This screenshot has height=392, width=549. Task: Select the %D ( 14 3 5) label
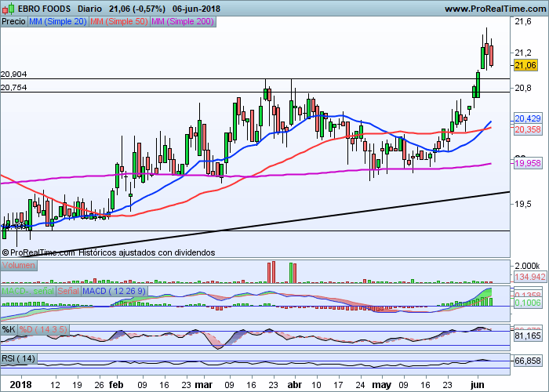click(x=42, y=329)
